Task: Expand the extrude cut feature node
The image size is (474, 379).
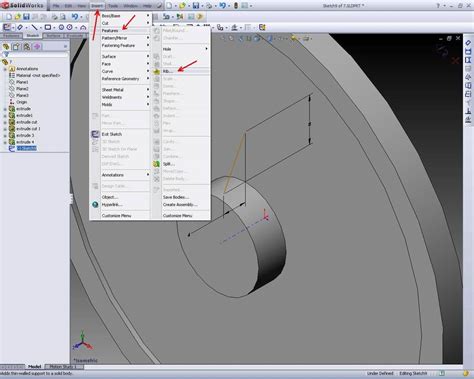Action: [x=5, y=122]
